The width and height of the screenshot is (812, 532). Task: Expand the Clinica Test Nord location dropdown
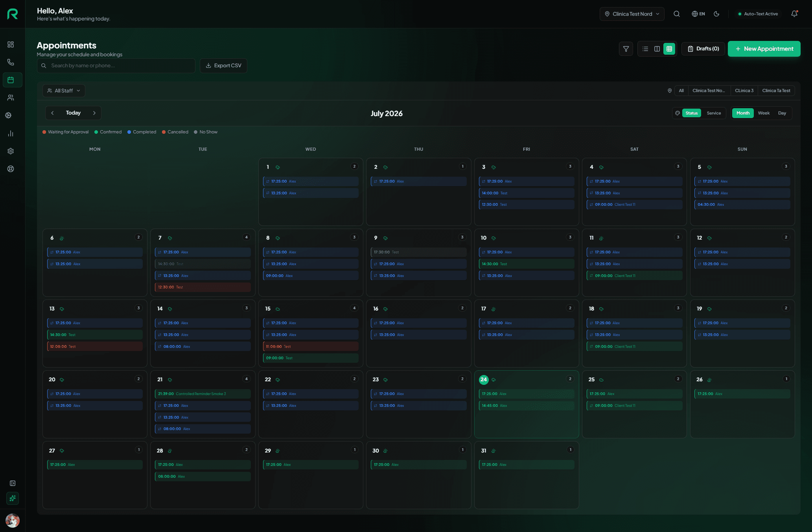point(632,14)
